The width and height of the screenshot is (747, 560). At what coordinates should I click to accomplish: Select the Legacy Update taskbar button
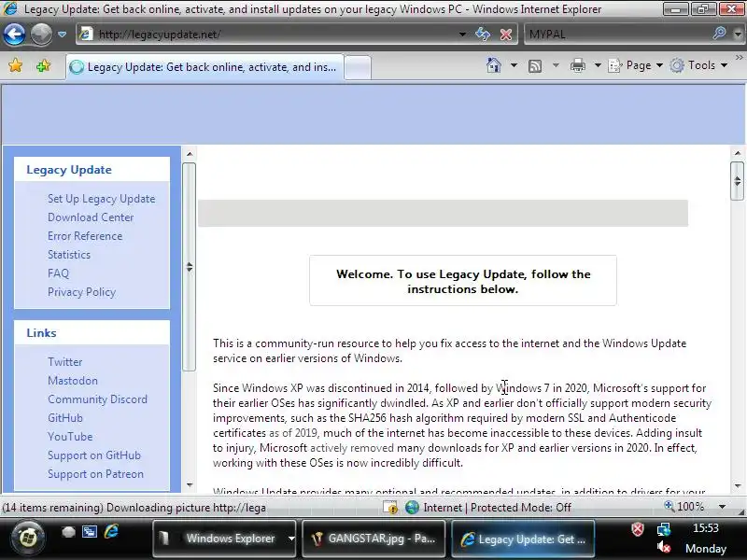pyautogui.click(x=523, y=539)
